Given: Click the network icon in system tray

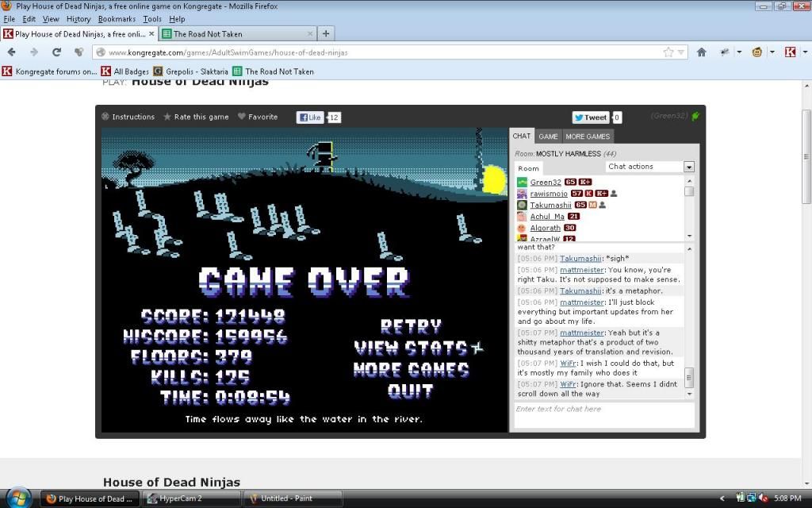Looking at the screenshot, I should 752,498.
